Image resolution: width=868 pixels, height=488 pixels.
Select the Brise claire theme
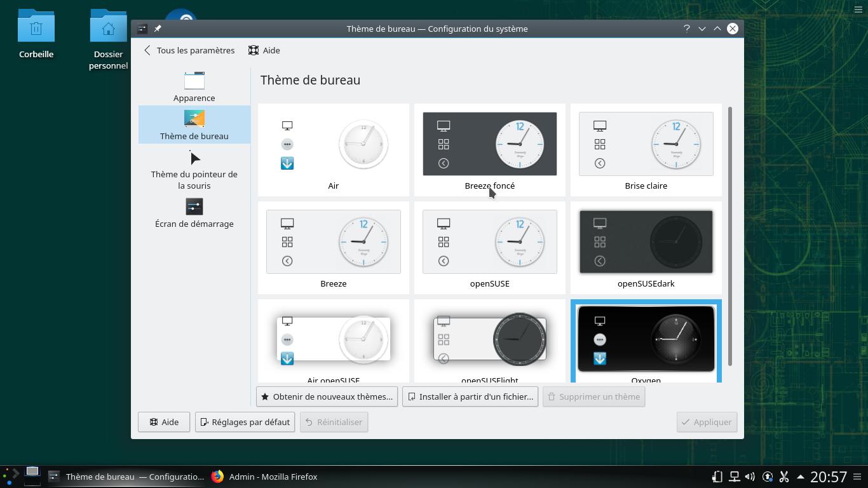click(646, 150)
